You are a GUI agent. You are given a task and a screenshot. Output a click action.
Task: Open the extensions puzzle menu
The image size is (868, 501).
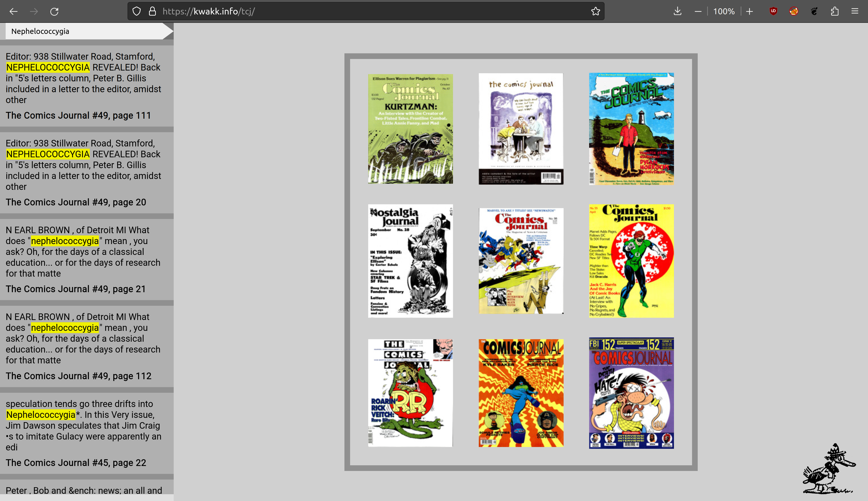point(835,11)
